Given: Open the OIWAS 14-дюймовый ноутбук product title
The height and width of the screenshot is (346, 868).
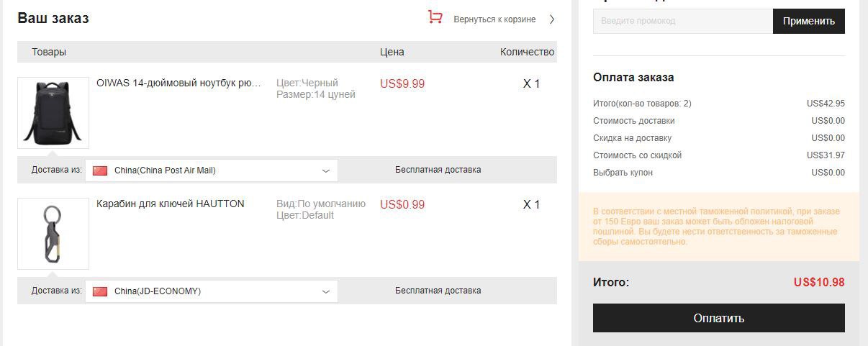Looking at the screenshot, I should 179,83.
